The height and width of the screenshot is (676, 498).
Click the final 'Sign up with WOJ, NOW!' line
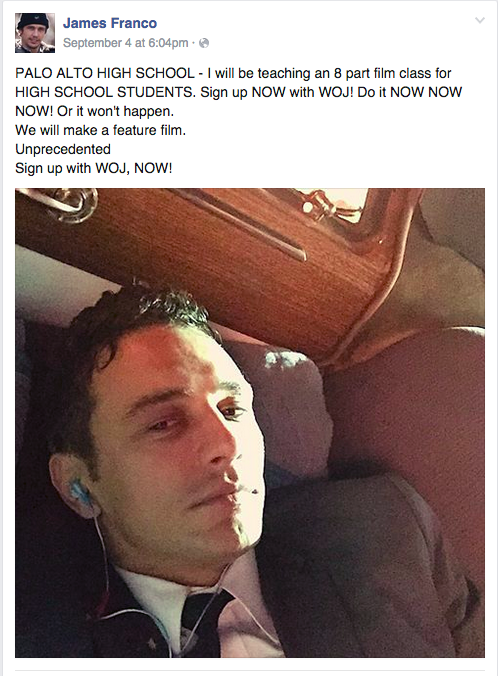(x=94, y=168)
